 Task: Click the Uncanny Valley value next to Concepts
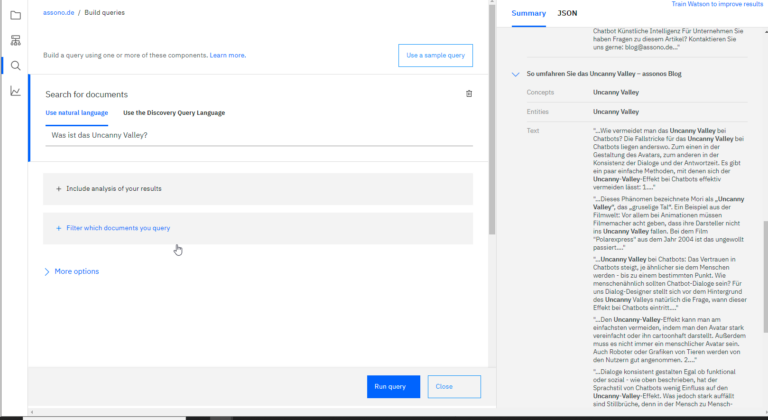[616, 93]
